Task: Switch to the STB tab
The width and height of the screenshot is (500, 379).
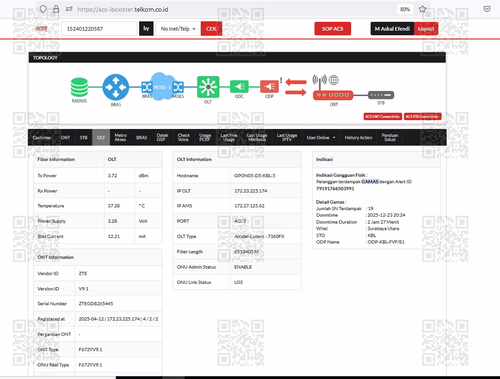Action: coord(83,137)
